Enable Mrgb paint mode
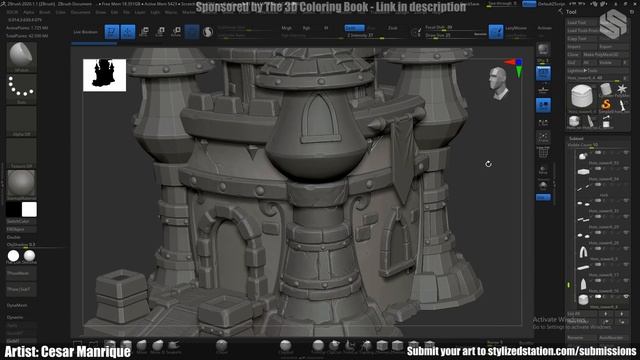 click(x=287, y=28)
